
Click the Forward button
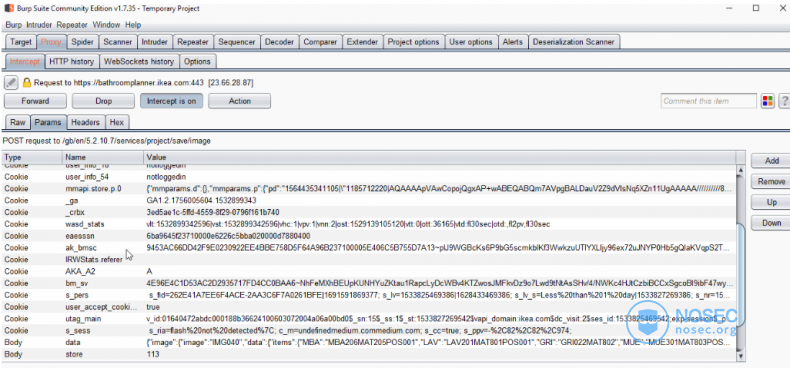pos(35,101)
